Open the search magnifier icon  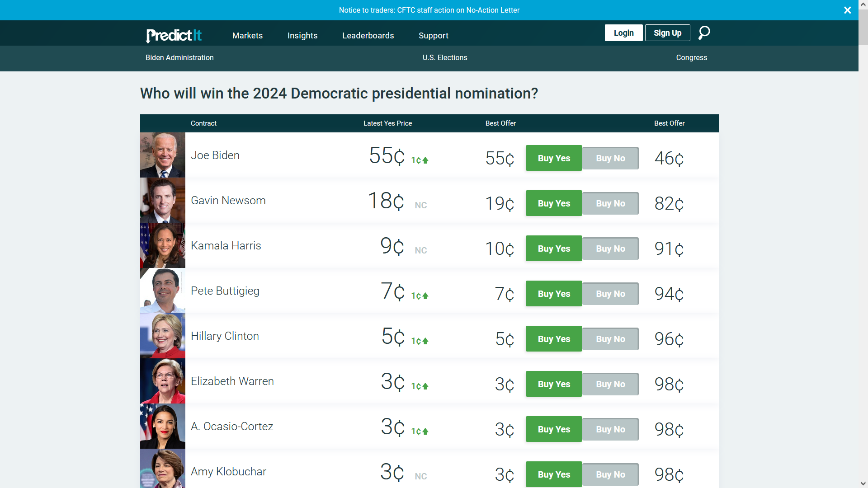(x=704, y=33)
